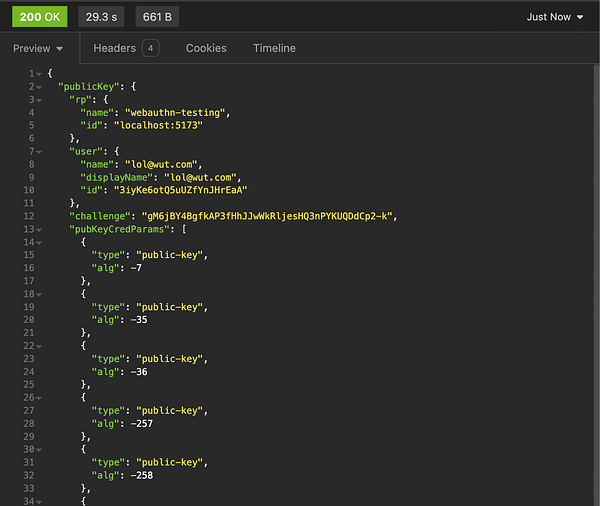Click the "localhost:5173" id value
The height and width of the screenshot is (506, 600).
[x=158, y=125]
